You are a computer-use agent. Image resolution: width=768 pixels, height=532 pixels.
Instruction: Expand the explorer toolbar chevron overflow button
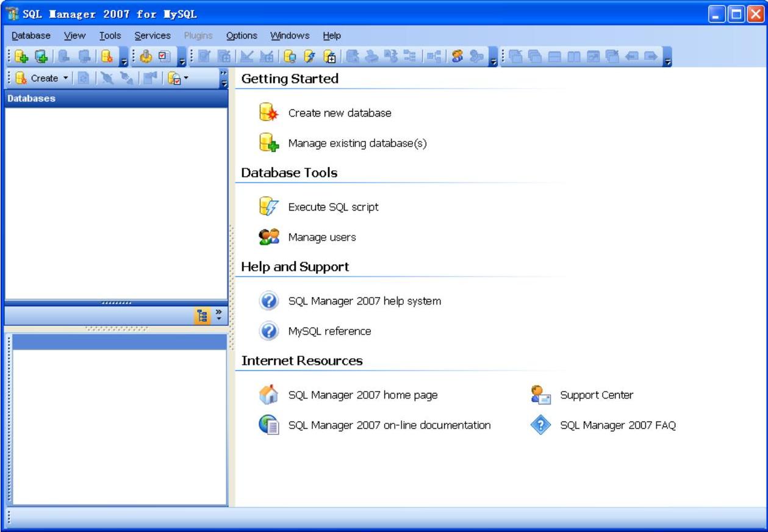223,78
